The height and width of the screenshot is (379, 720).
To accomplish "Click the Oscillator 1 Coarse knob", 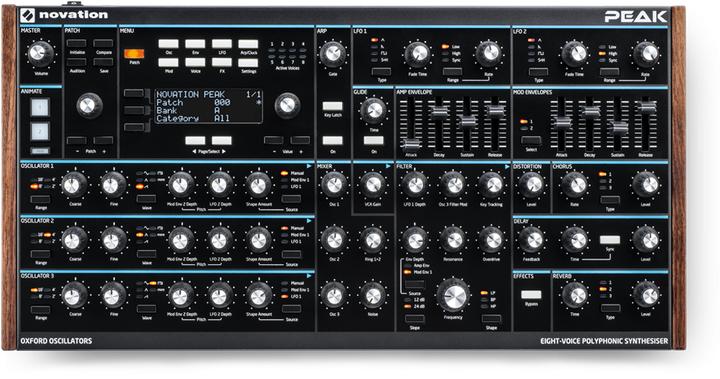I will pyautogui.click(x=74, y=185).
